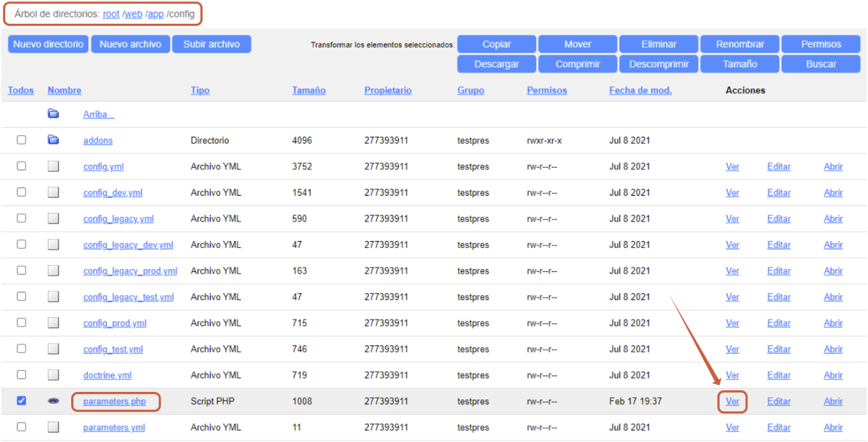Check the doctrine.yml checkbox

click(x=22, y=374)
